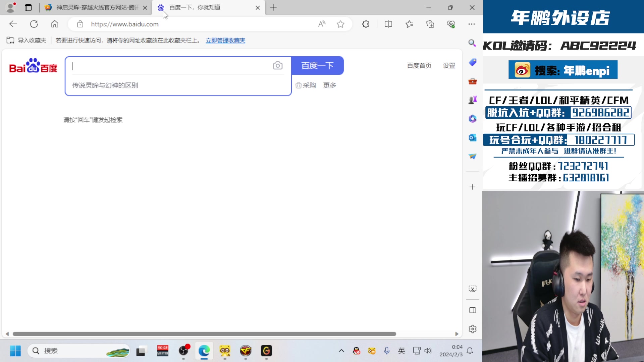Go to 百度首页
This screenshot has width=644, height=362.
(x=419, y=66)
